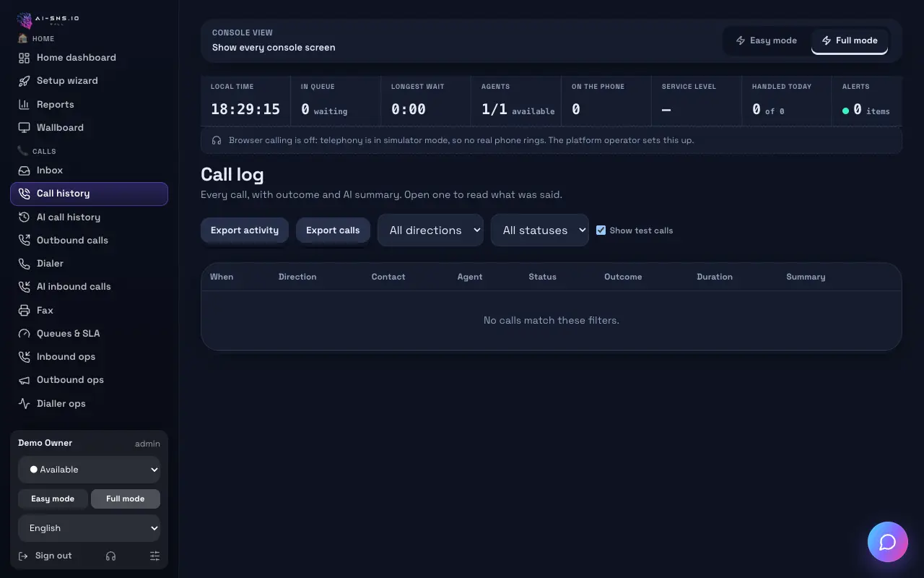The image size is (924, 578).
Task: Open the Reports menu item
Action: (89, 104)
